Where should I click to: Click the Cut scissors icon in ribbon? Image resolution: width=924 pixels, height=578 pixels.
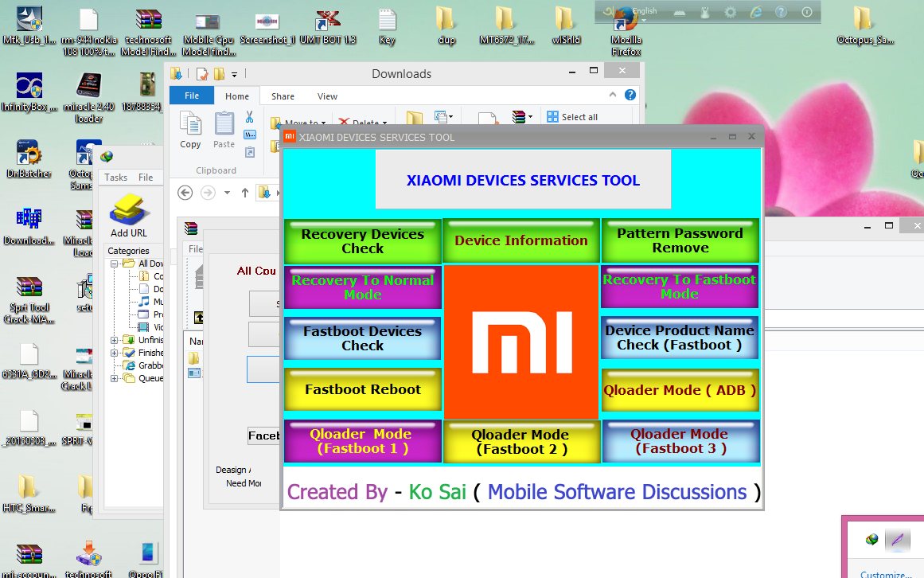click(x=250, y=117)
